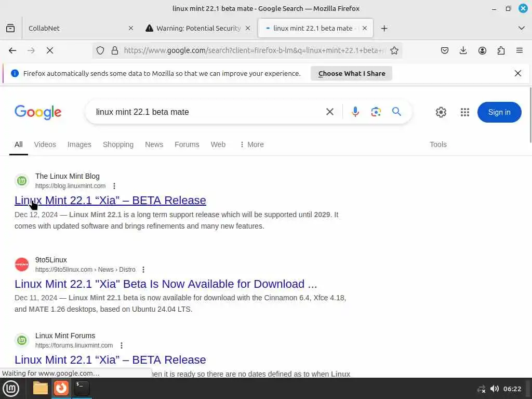Open options for the 9to5Linux result
Screen dimensions: 532x399
[143, 270]
